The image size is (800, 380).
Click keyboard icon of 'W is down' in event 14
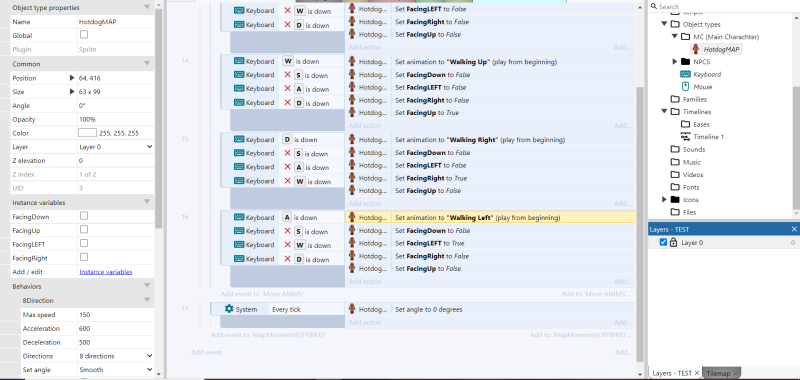coord(239,61)
